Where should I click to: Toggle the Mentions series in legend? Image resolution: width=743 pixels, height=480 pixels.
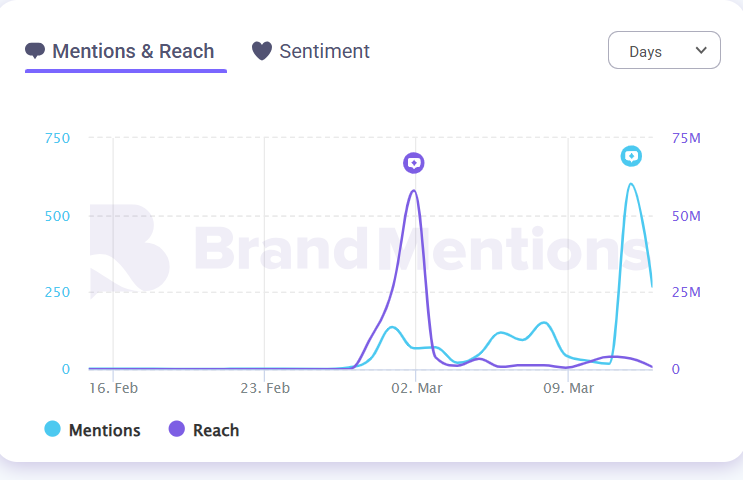(104, 431)
